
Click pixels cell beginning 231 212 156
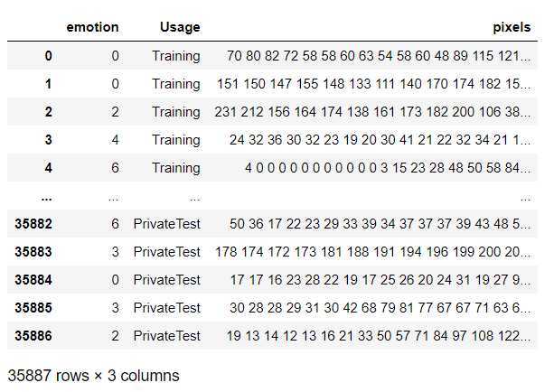[x=372, y=112]
